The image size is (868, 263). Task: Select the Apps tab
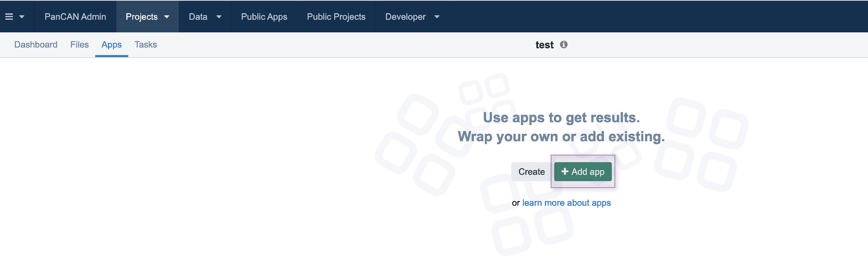point(111,44)
